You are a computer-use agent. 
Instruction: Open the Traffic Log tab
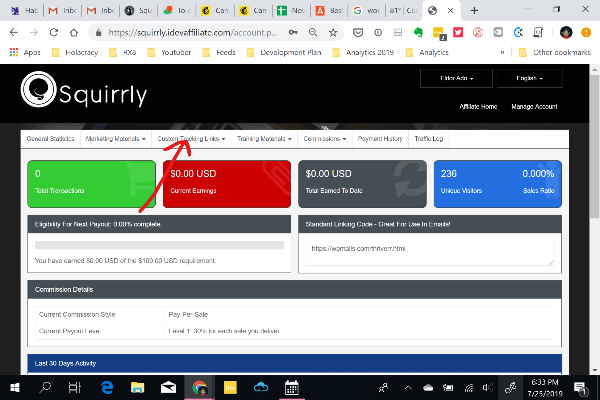tap(429, 139)
